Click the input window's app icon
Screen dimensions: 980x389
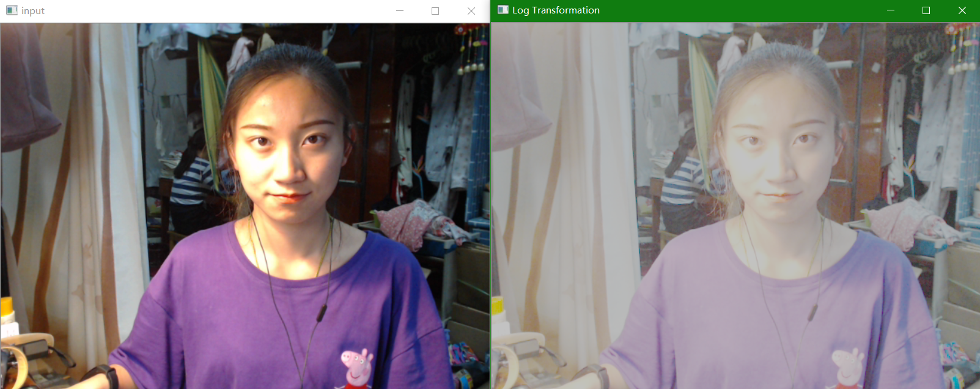click(x=12, y=10)
